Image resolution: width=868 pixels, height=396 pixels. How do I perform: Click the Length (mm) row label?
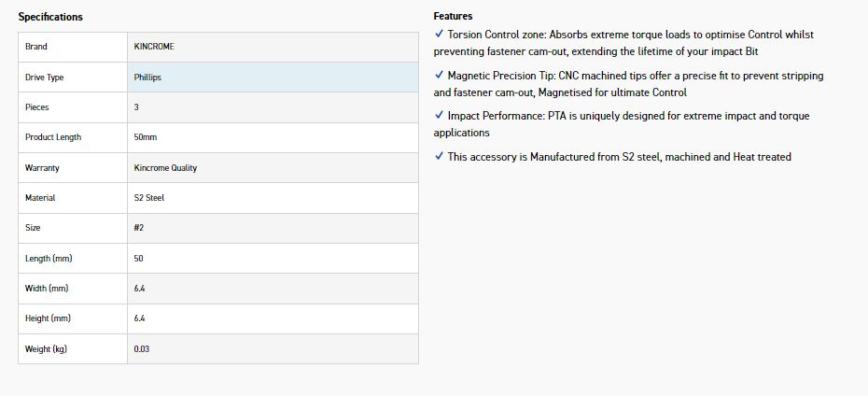(x=49, y=258)
